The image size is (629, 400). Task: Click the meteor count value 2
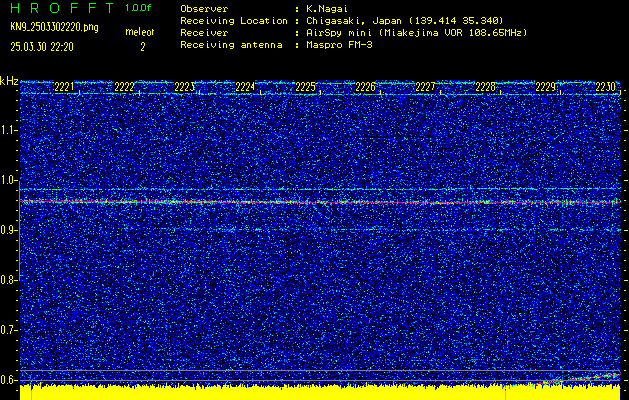tap(143, 47)
